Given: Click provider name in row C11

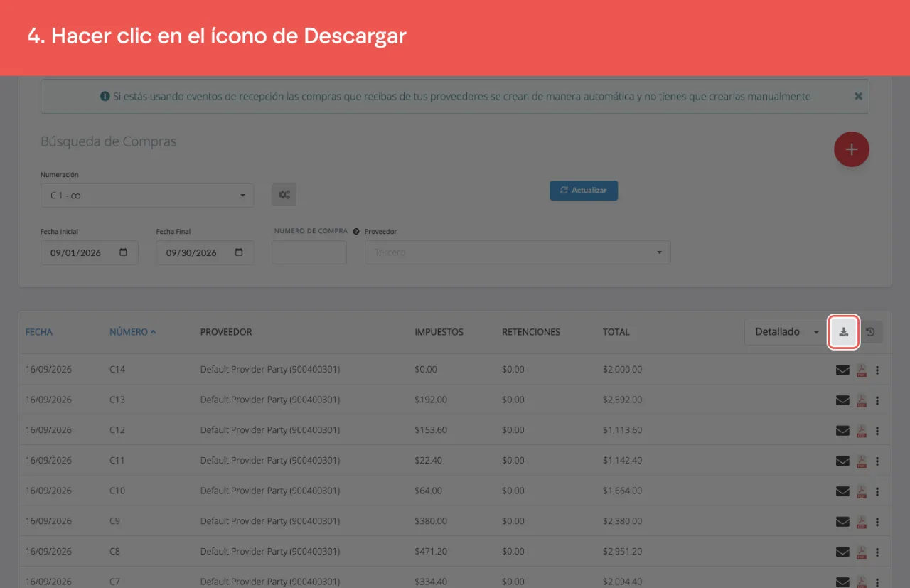Looking at the screenshot, I should (x=270, y=461).
